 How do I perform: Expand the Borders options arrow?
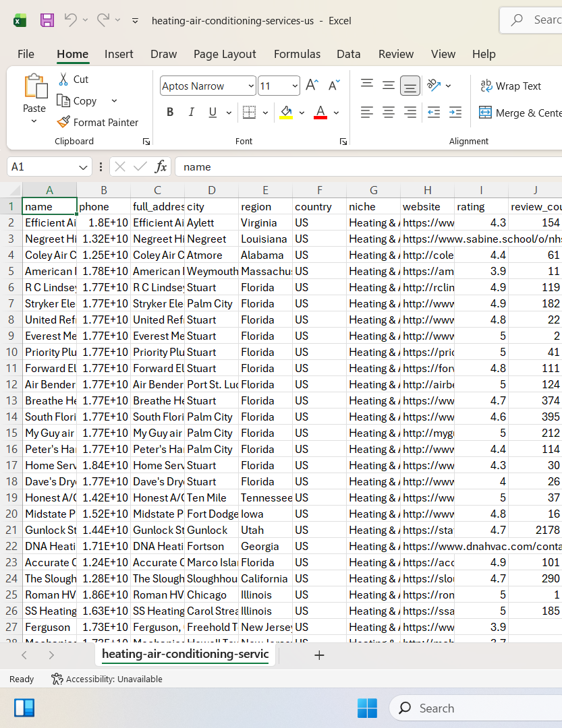[x=265, y=113]
